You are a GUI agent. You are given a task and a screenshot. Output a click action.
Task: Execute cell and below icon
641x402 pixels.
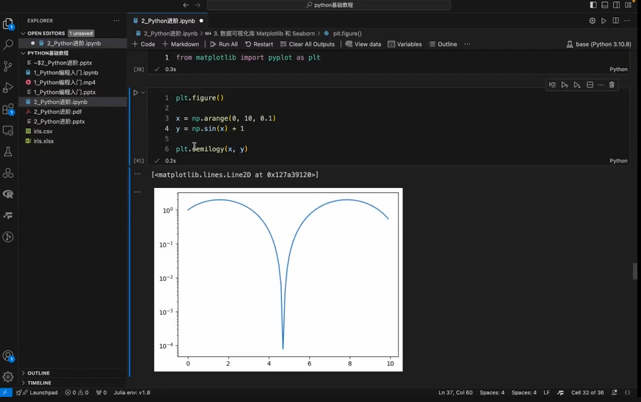tap(577, 85)
